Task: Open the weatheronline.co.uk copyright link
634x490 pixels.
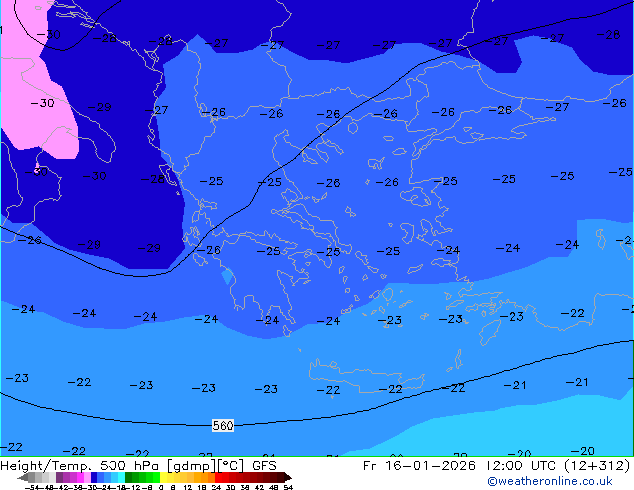Action: 550,481
